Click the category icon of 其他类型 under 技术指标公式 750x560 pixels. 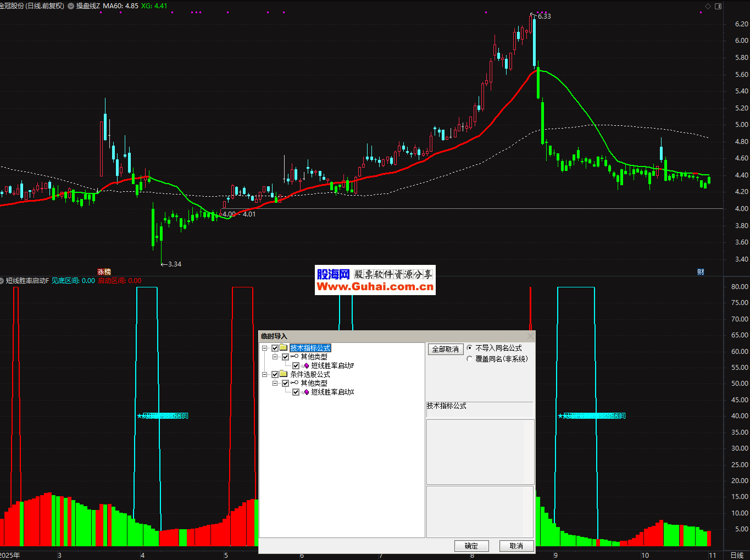(x=295, y=357)
